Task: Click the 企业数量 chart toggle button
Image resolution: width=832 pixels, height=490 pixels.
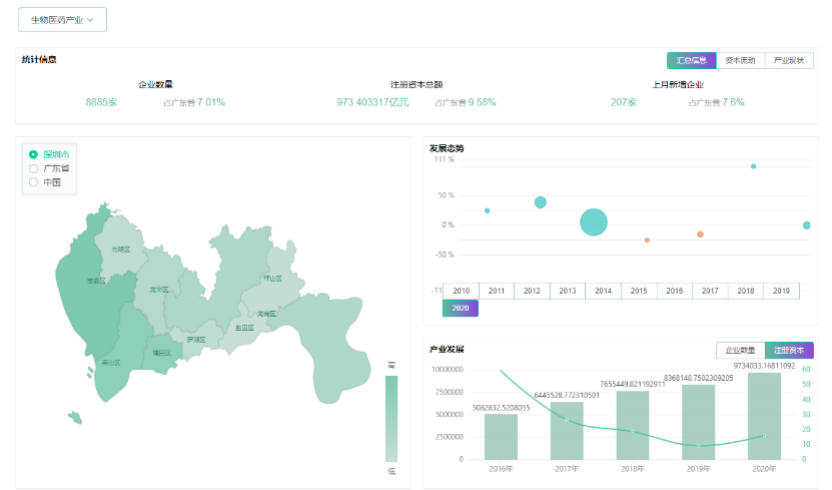Action: coord(740,350)
